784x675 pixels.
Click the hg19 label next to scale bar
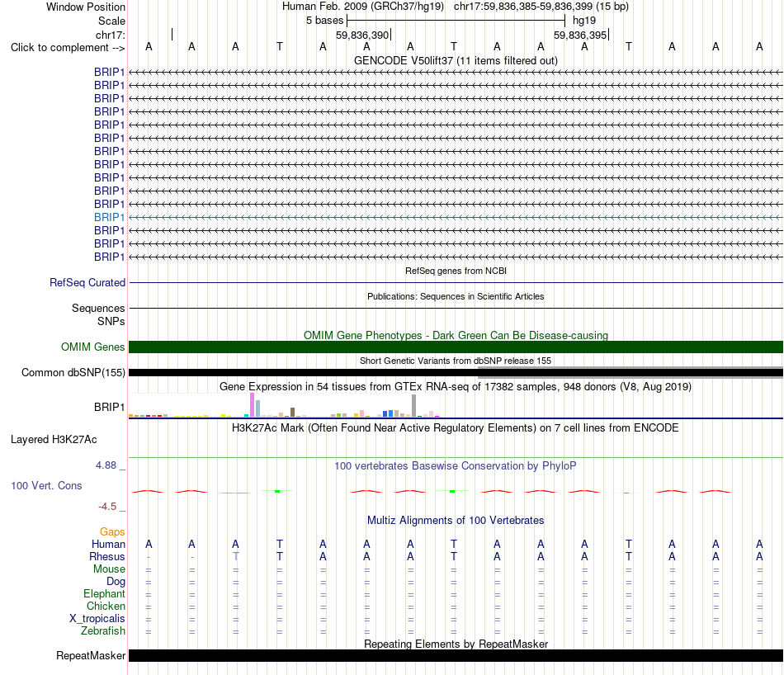click(x=584, y=21)
